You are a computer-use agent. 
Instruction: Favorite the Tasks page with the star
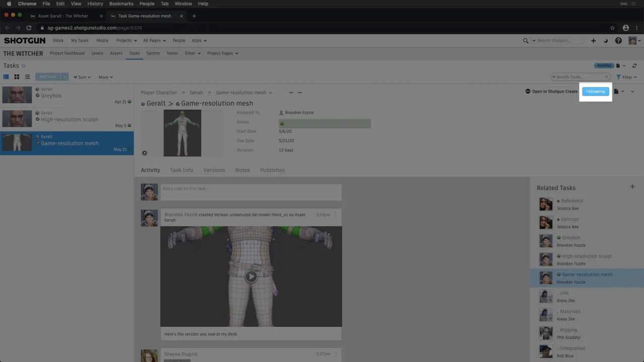(x=24, y=66)
